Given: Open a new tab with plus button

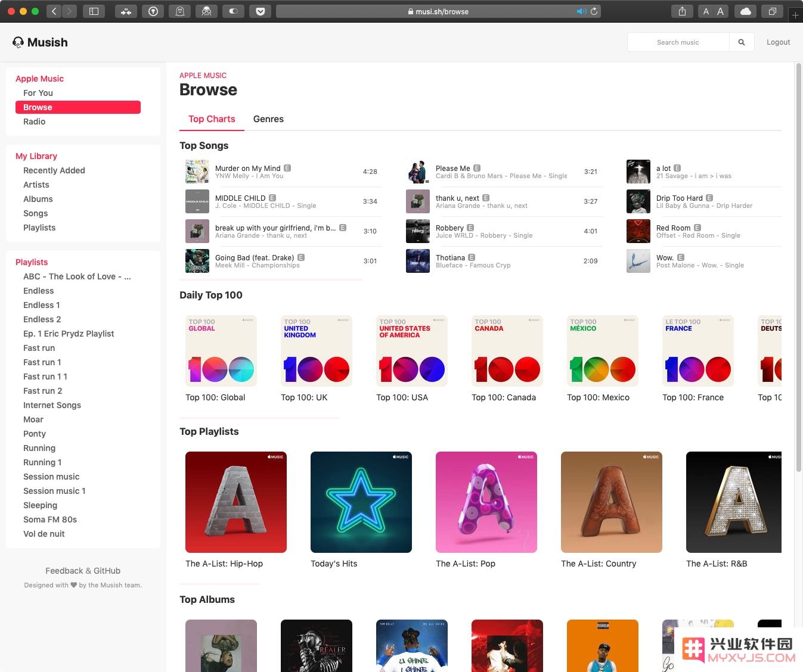Looking at the screenshot, I should click(x=795, y=15).
